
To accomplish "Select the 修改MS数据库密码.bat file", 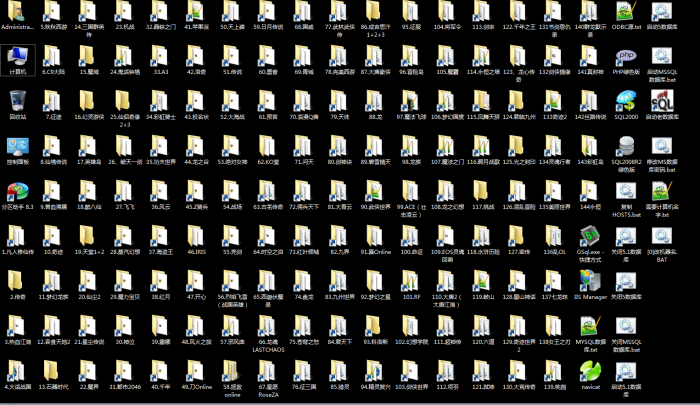I will (661, 144).
